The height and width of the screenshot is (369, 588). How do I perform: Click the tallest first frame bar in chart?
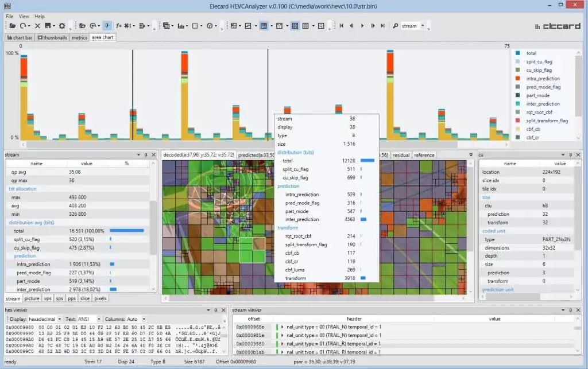pos(24,98)
